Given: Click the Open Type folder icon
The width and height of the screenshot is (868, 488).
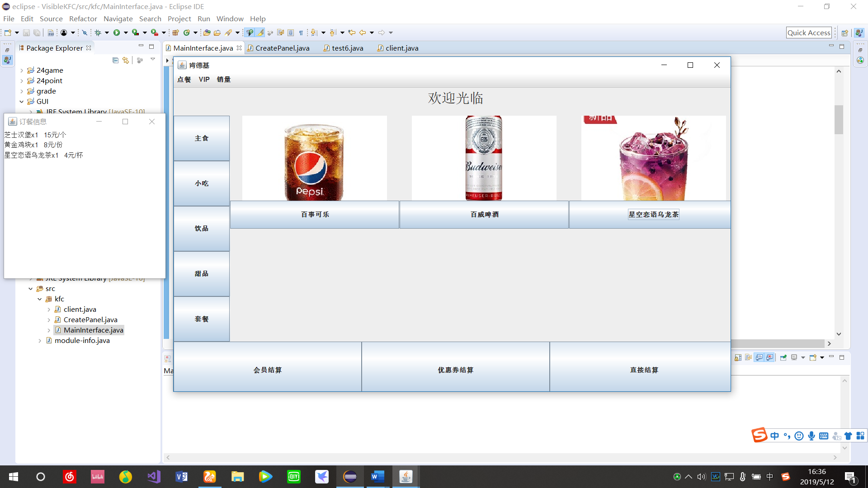Looking at the screenshot, I should click(x=207, y=33).
